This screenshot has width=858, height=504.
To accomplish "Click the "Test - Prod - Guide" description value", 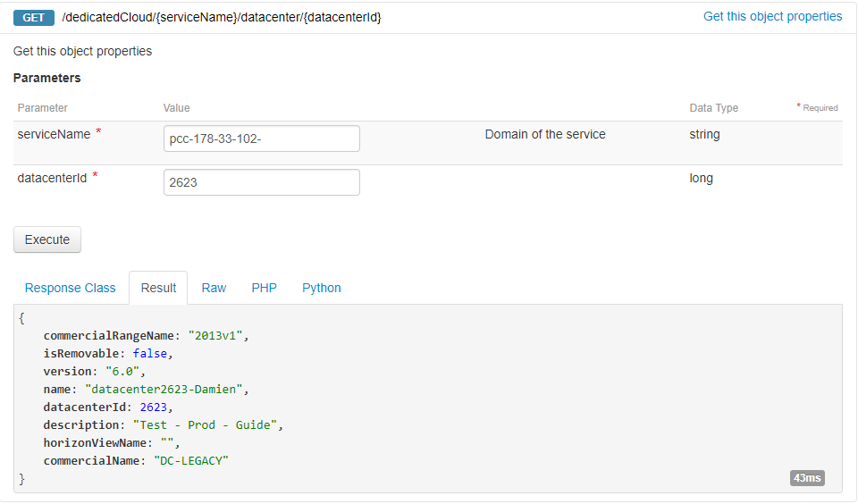I will [x=207, y=424].
